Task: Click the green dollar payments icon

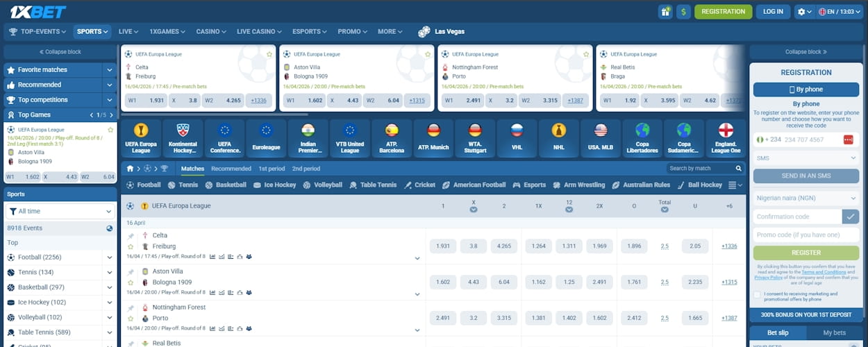Action: [x=683, y=11]
